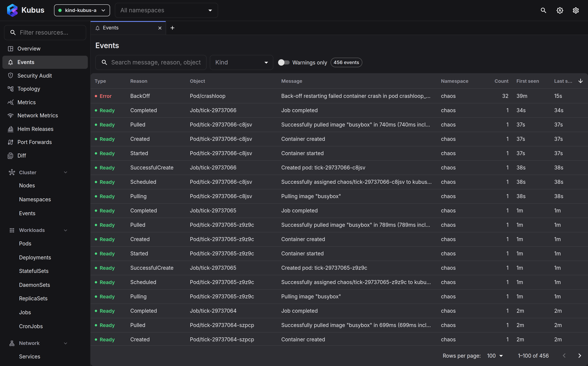Open Deployments under Workloads
This screenshot has width=588, height=366.
click(35, 257)
